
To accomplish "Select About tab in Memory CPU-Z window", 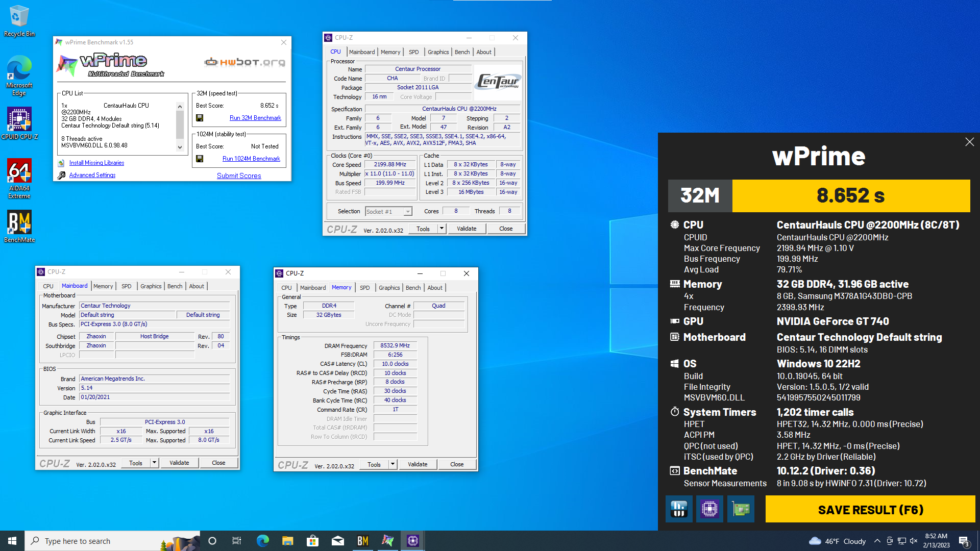I will coord(435,288).
